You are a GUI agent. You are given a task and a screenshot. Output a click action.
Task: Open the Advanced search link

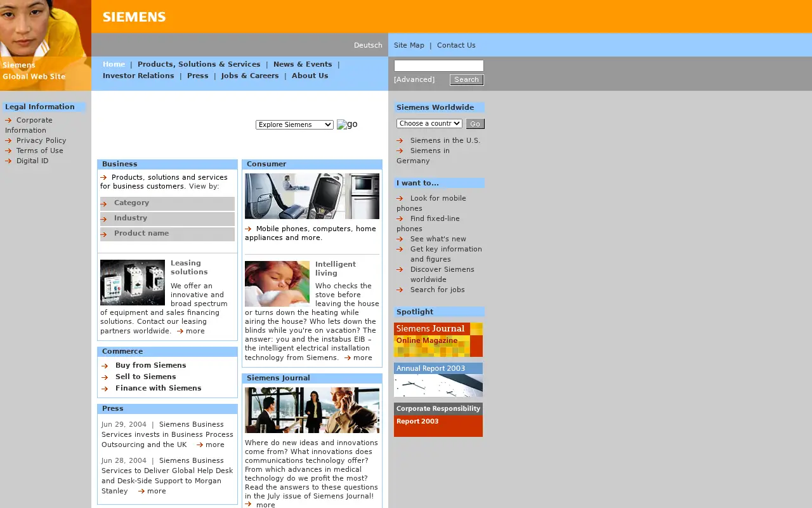[x=414, y=79]
